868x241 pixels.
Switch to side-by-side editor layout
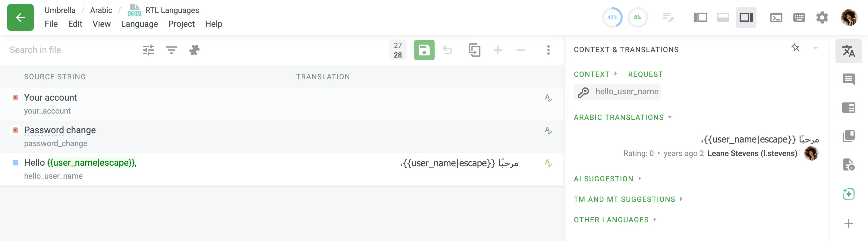pyautogui.click(x=700, y=17)
